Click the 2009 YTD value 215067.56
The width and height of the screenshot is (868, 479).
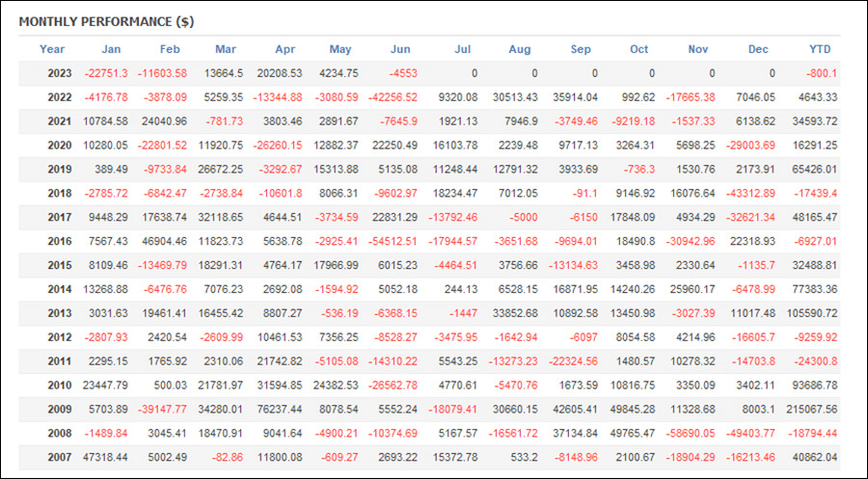tap(811, 410)
